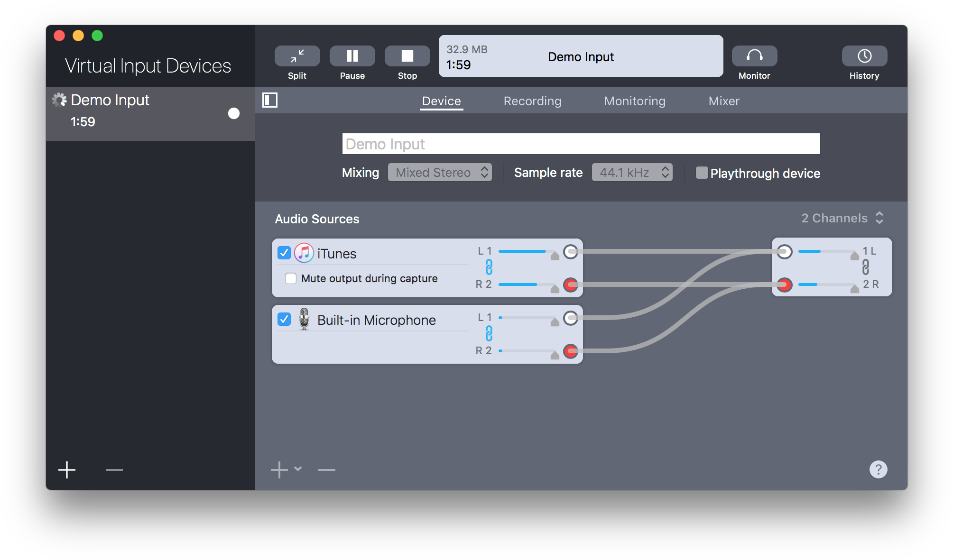Add a new virtual input device
Viewport: 953px width, 560px height.
(x=67, y=470)
